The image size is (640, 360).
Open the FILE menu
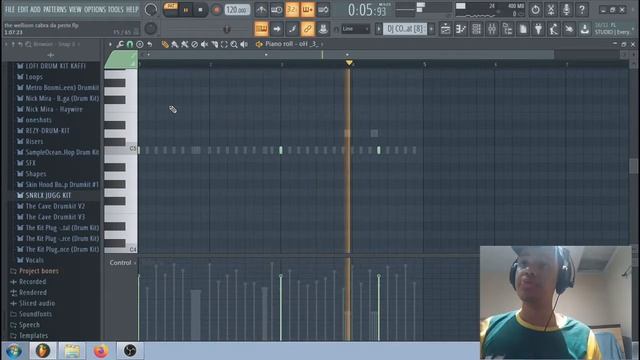(x=10, y=9)
